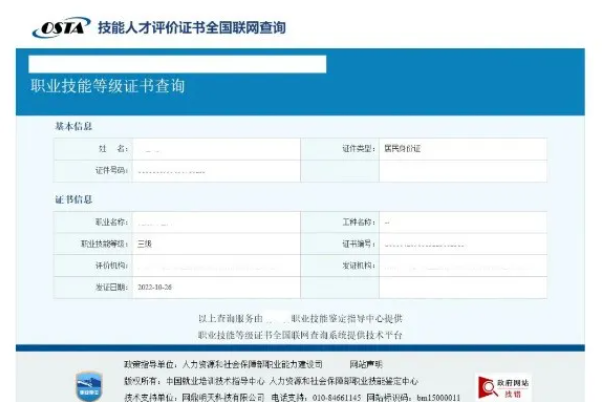Click the 基本信息 section heading
Screen dimensions: 602x402
coord(73,127)
